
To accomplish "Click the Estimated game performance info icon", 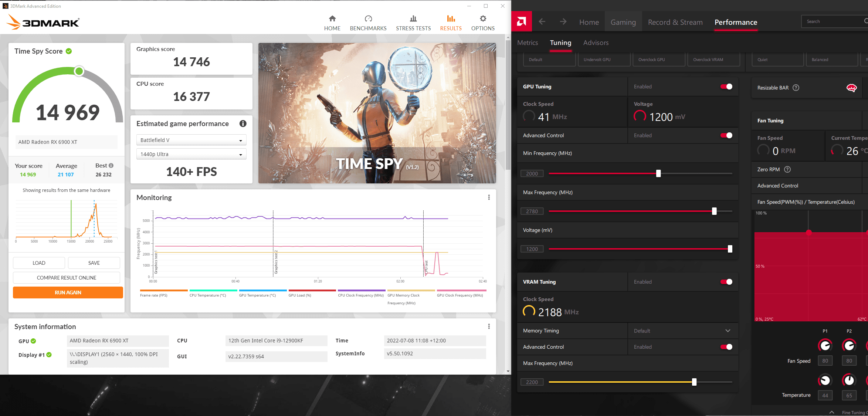I will coord(243,124).
